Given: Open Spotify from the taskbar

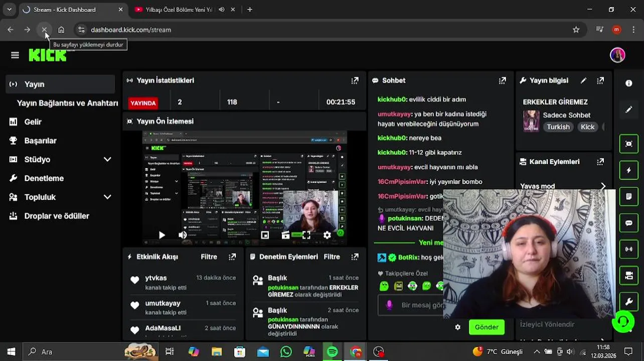Looking at the screenshot, I should point(332,352).
